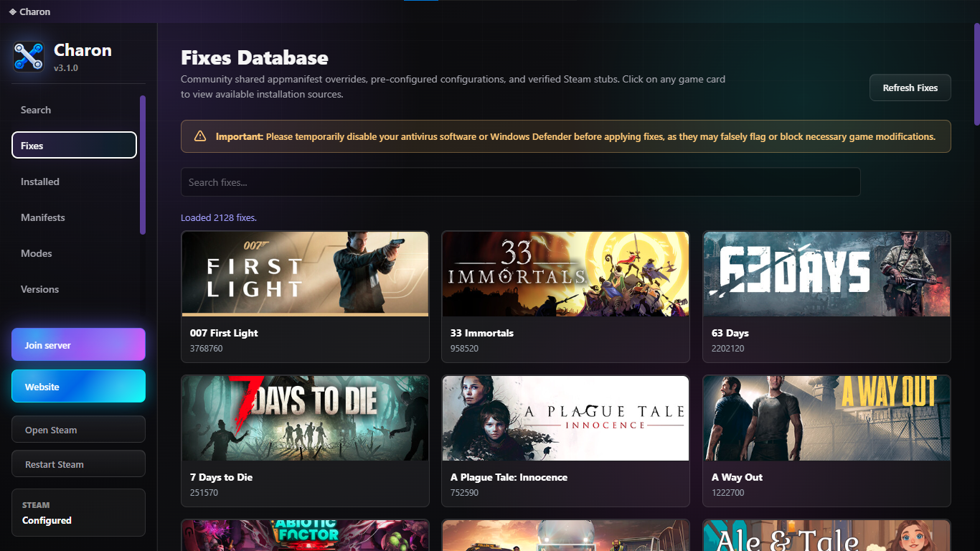Click the Loaded 2128 fixes text

218,217
